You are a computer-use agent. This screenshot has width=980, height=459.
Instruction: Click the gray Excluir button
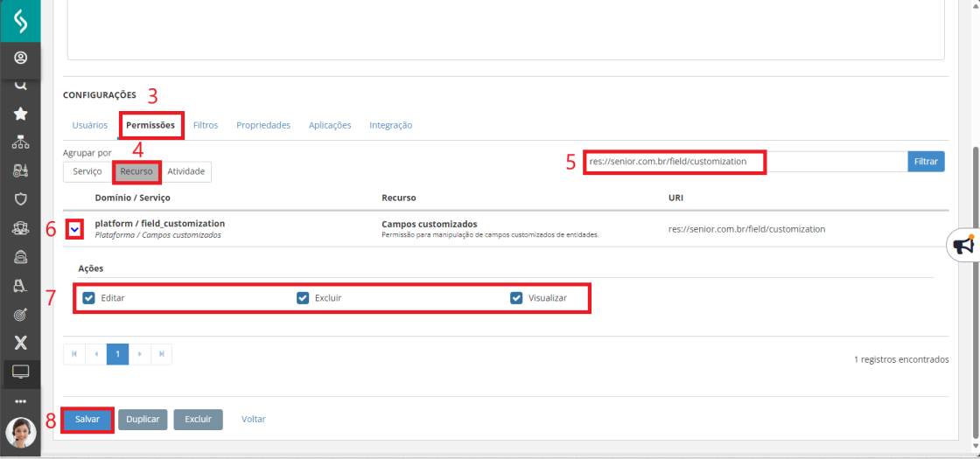(198, 420)
